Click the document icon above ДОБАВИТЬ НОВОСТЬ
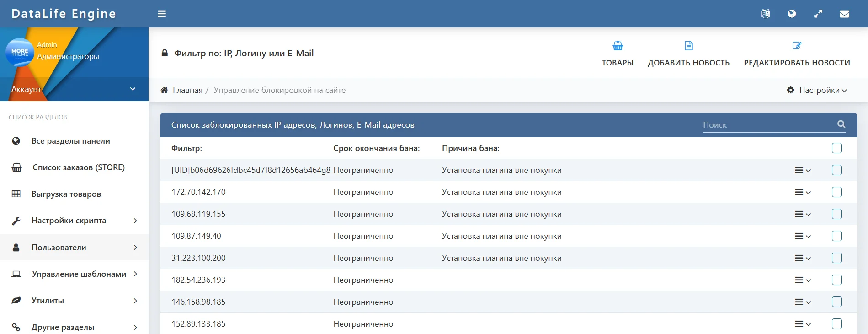 pyautogui.click(x=688, y=46)
